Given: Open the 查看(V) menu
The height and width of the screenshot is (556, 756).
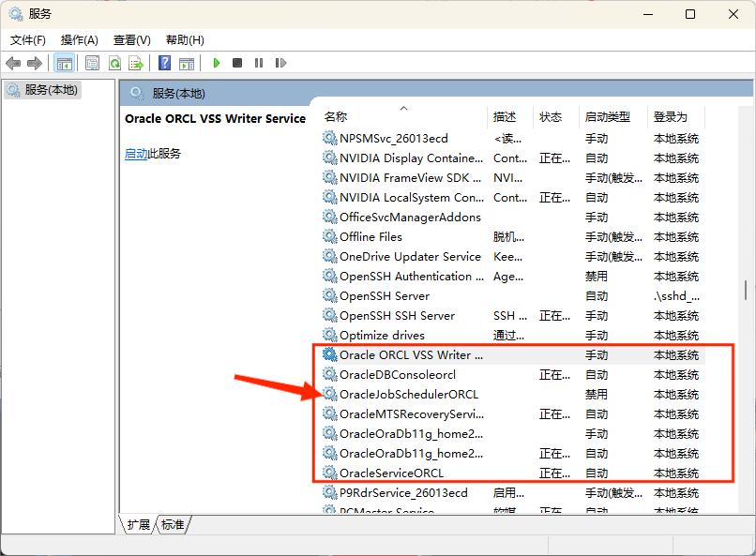Looking at the screenshot, I should [x=131, y=40].
